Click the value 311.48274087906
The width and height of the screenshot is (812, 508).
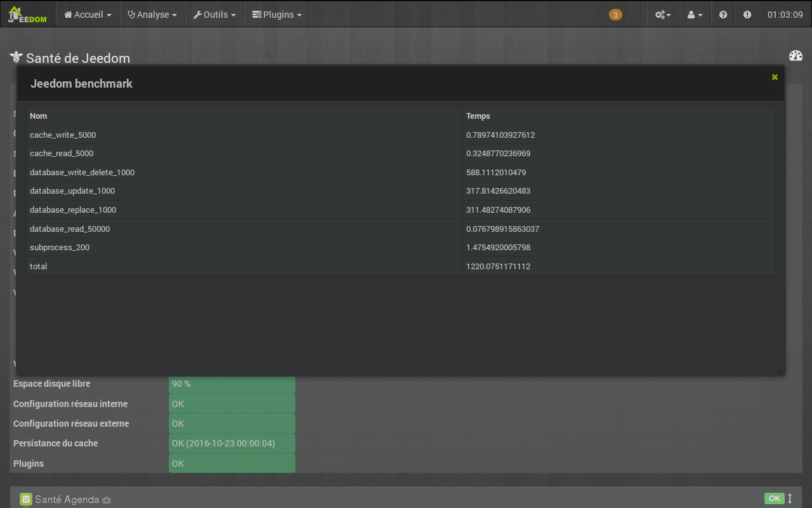point(498,210)
